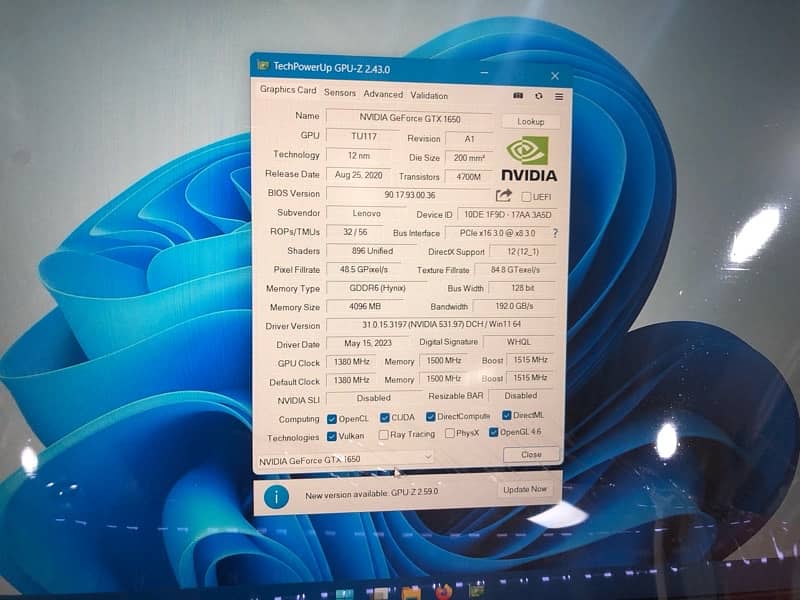The height and width of the screenshot is (600, 800).
Task: Click the BIOS export share-arrow icon
Action: 504,195
